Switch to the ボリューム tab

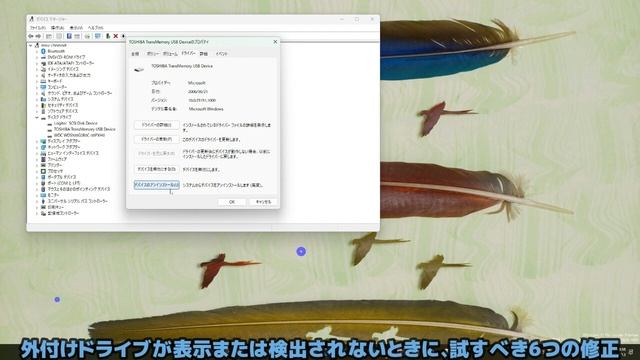(170, 54)
